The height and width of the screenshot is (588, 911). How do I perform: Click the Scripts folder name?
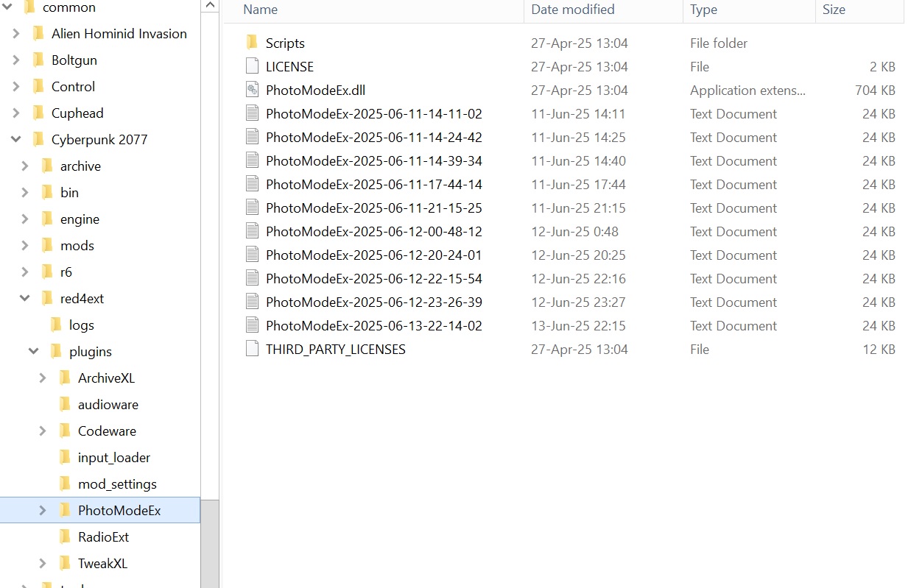(285, 43)
